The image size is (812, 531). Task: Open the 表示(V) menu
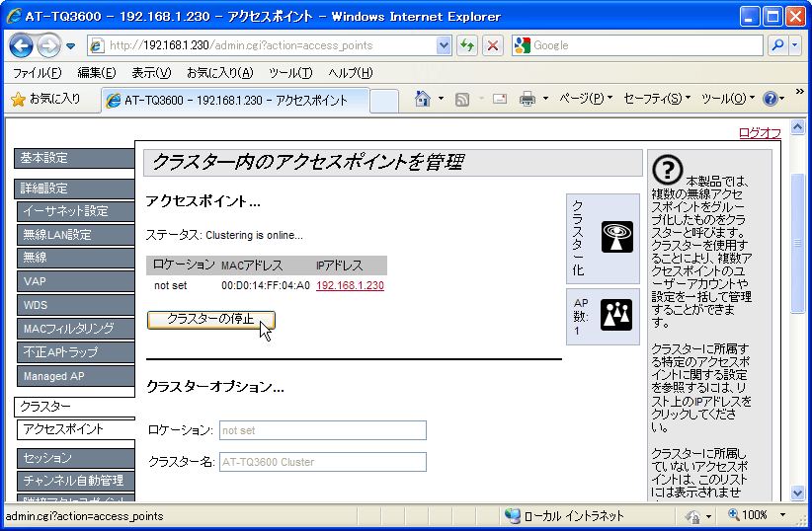(x=151, y=73)
